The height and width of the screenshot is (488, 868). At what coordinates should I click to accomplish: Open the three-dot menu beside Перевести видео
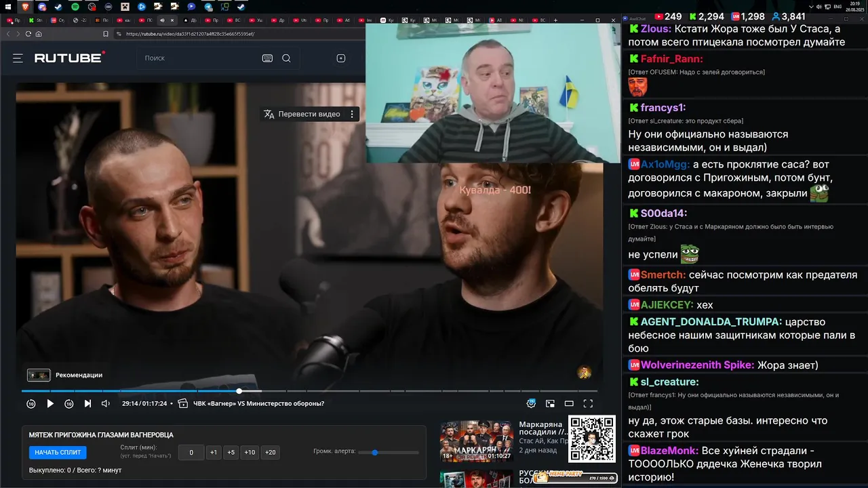pos(352,114)
